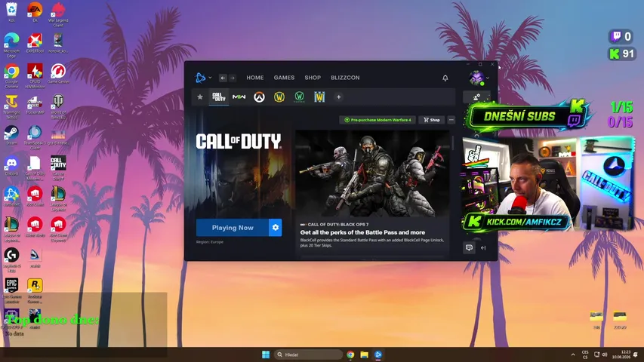
Task: Click the taskbar search field Hledat
Action: coord(308,354)
